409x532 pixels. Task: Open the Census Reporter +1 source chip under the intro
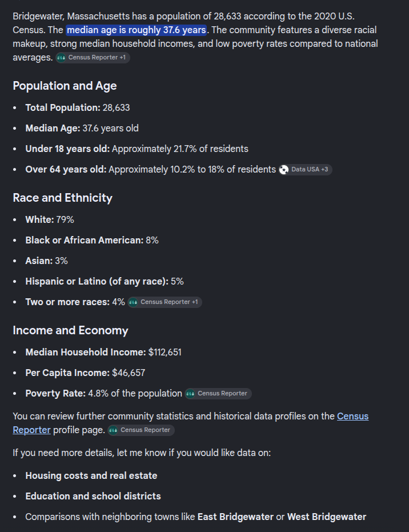point(93,57)
